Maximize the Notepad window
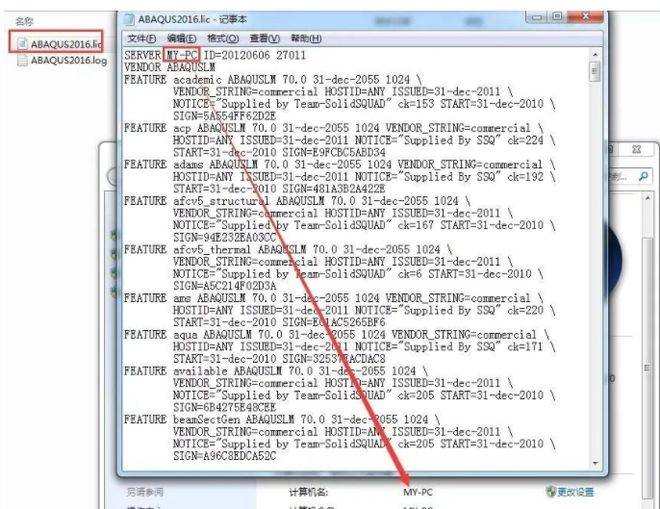 [557, 17]
